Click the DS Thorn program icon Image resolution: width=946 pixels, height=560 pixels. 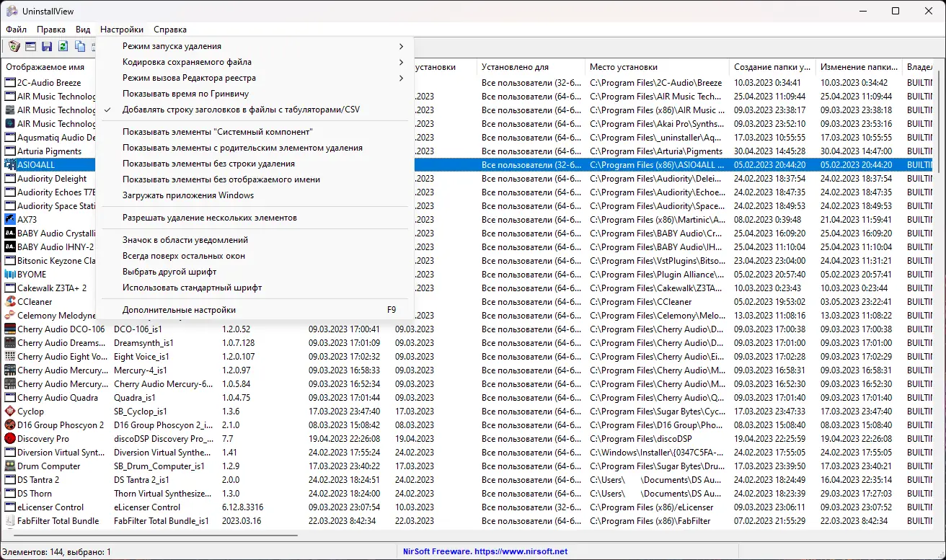[x=10, y=494]
